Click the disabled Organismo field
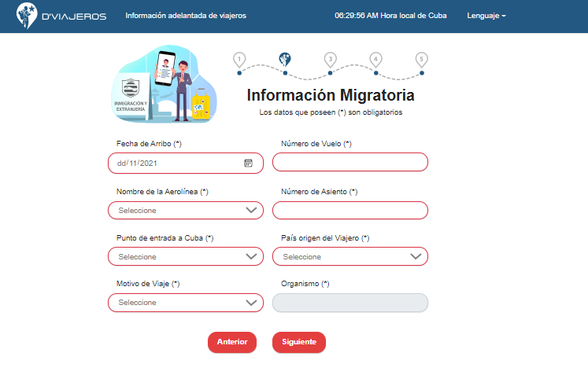Image resolution: width=588 pixels, height=375 pixels. click(350, 303)
